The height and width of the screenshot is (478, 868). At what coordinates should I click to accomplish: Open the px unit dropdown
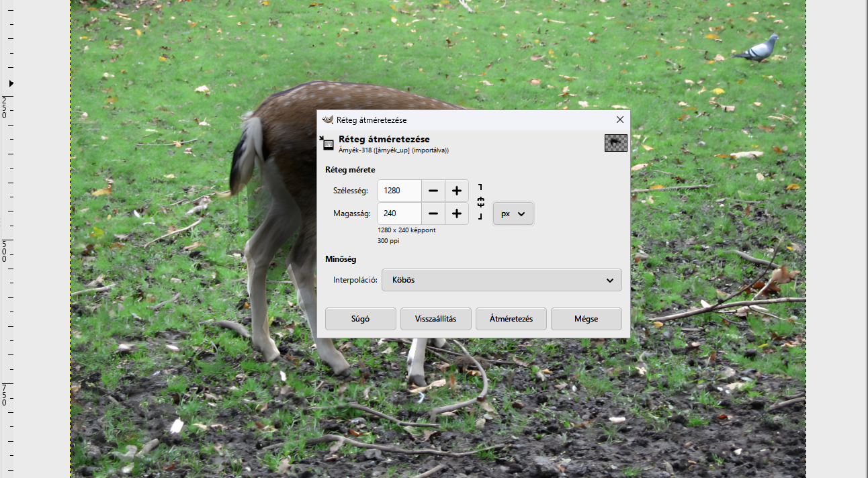pos(513,213)
